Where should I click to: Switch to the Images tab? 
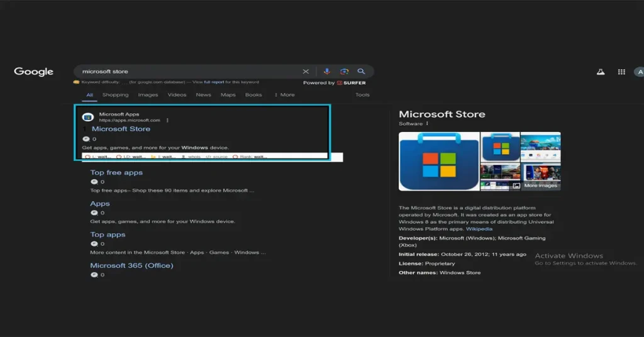pos(148,95)
